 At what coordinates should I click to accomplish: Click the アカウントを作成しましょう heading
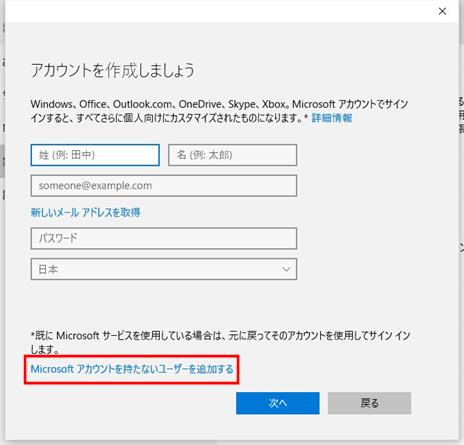(x=112, y=70)
